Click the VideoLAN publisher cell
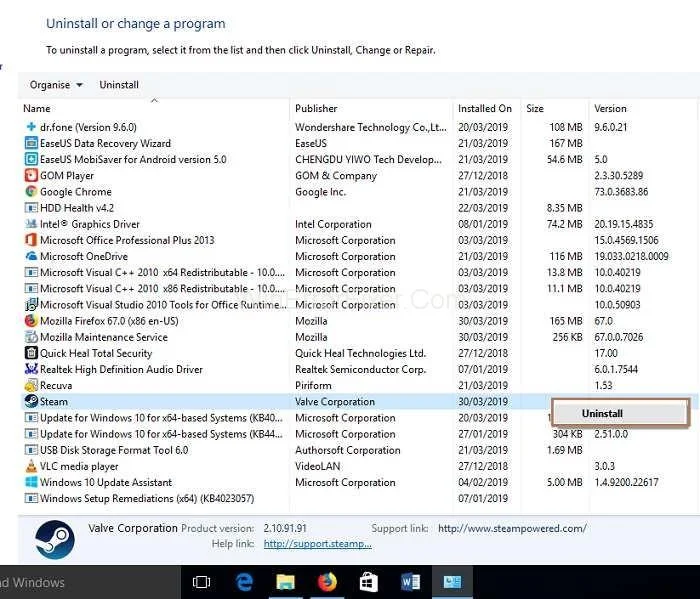Screen dimensions: 700x599 317,466
